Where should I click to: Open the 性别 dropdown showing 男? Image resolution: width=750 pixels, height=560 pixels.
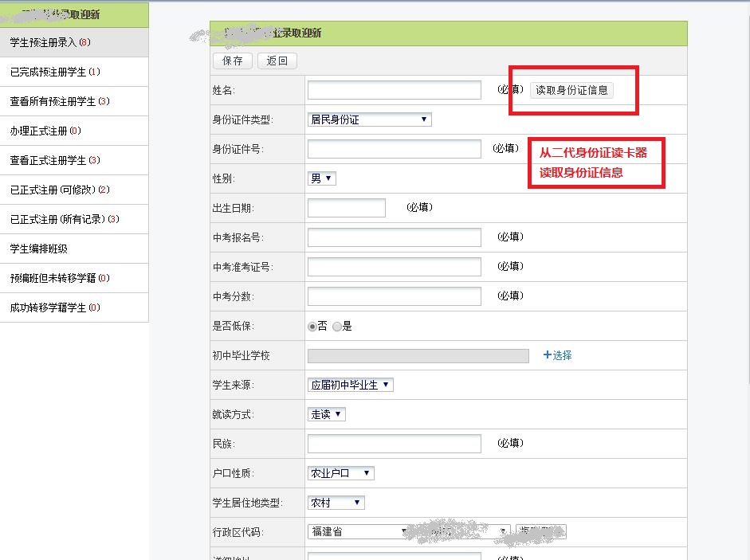[321, 178]
